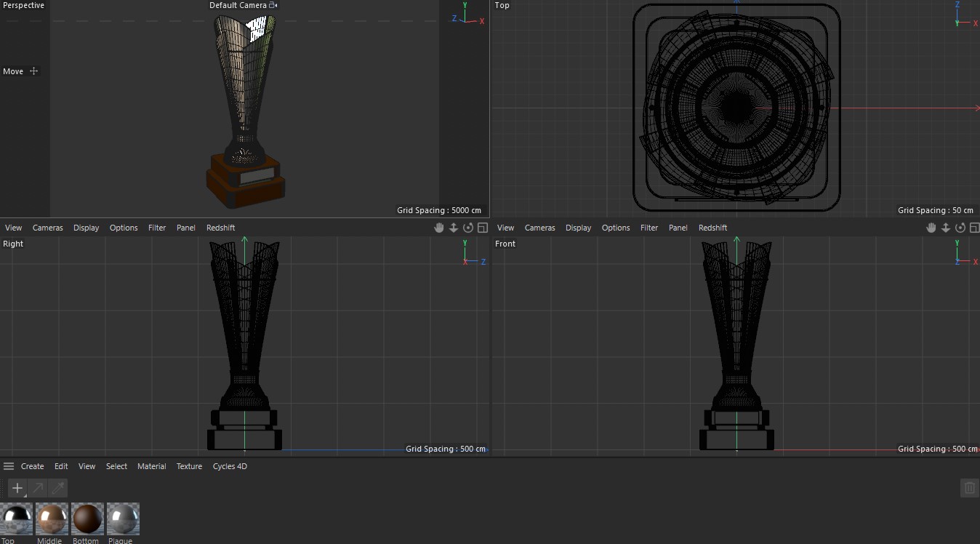980x544 pixels.
Task: Click the 'Right' viewport label
Action: point(13,244)
